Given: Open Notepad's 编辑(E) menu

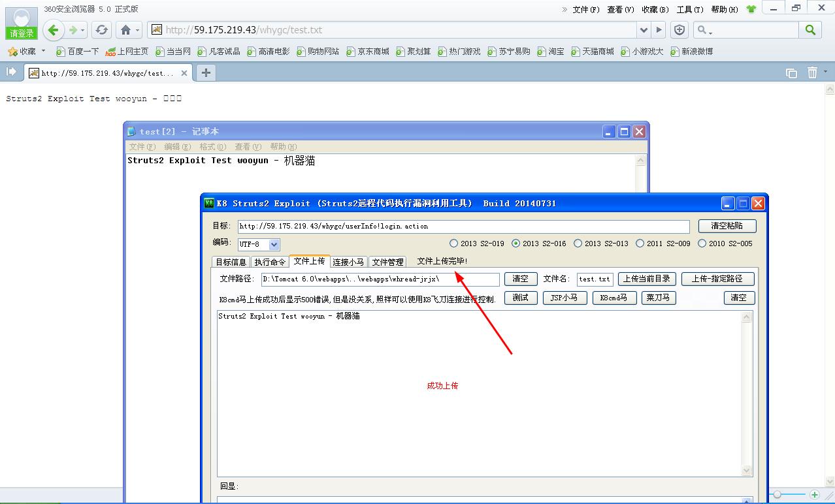Looking at the screenshot, I should 178,147.
